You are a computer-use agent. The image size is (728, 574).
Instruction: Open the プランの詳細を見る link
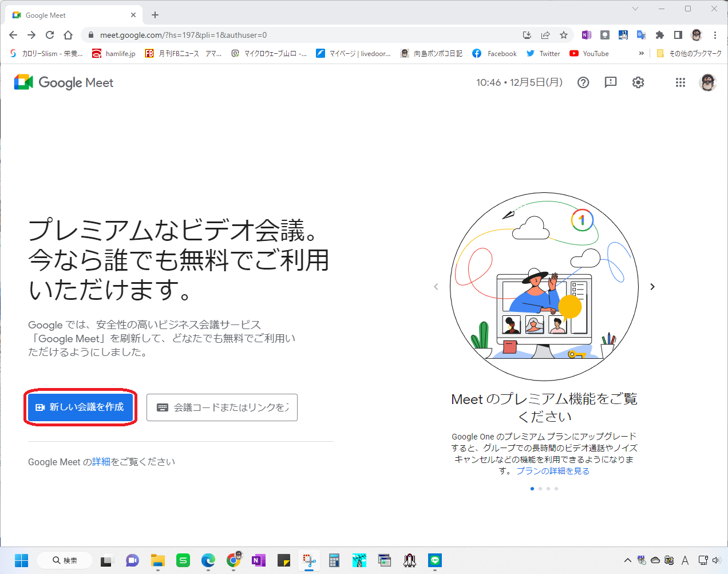(553, 471)
